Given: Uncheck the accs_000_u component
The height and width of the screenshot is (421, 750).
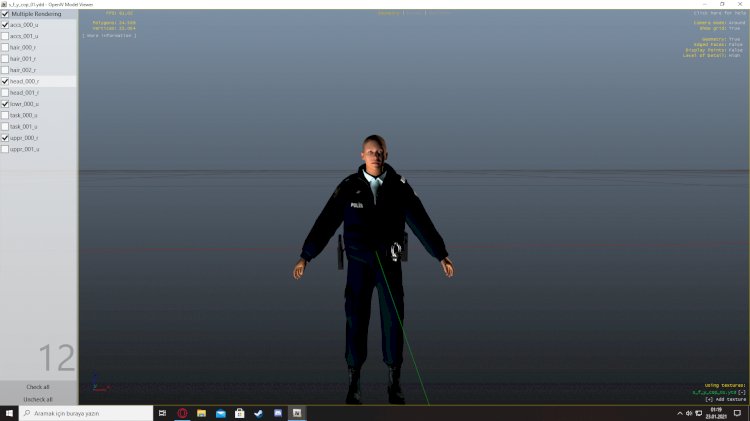Looking at the screenshot, I should tap(5, 25).
